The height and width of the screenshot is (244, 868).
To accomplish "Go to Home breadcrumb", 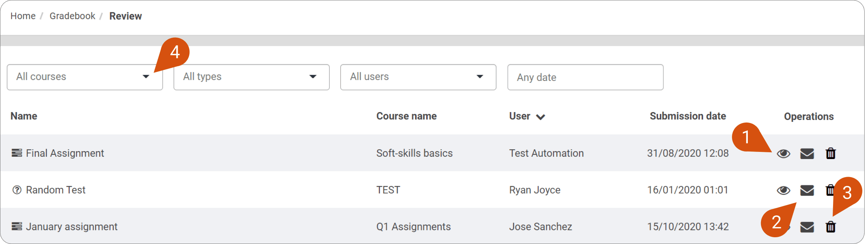I will point(23,16).
